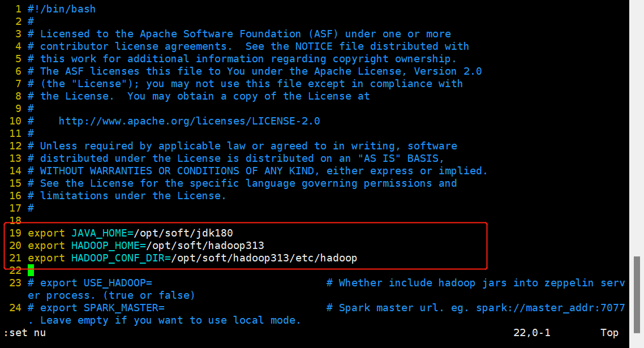
Task: Click the 'Licensed to the Apache Software Foundation' line
Action: 239,34
